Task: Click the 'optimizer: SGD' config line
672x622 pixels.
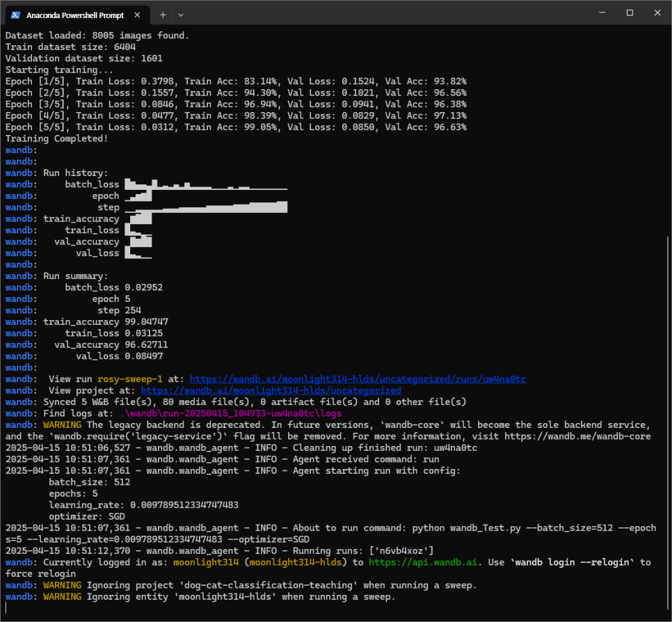Action: coord(86,516)
